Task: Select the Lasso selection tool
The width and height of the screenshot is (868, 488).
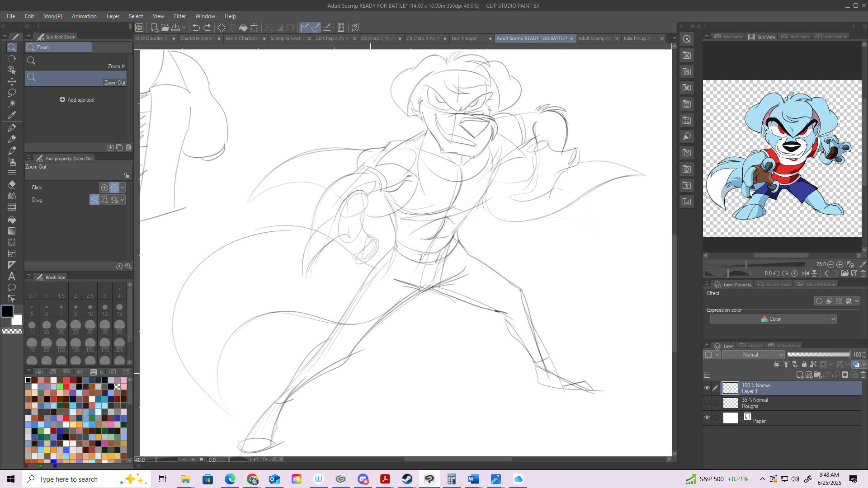Action: 12,93
